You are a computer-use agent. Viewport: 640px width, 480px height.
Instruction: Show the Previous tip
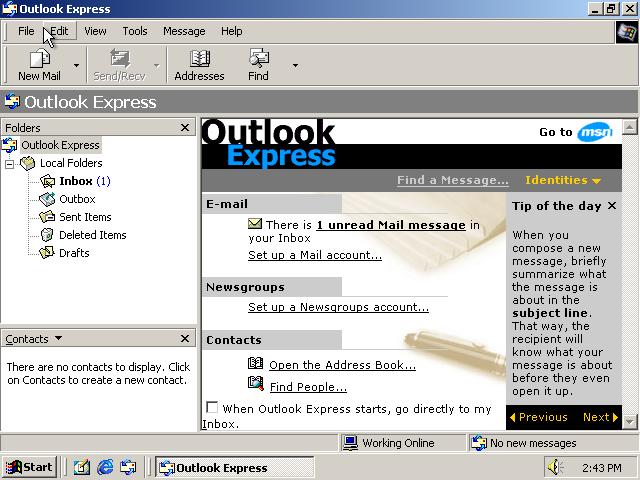click(539, 417)
